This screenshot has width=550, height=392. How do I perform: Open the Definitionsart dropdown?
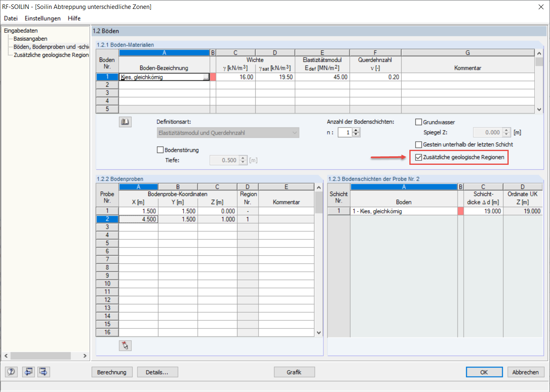coord(228,133)
